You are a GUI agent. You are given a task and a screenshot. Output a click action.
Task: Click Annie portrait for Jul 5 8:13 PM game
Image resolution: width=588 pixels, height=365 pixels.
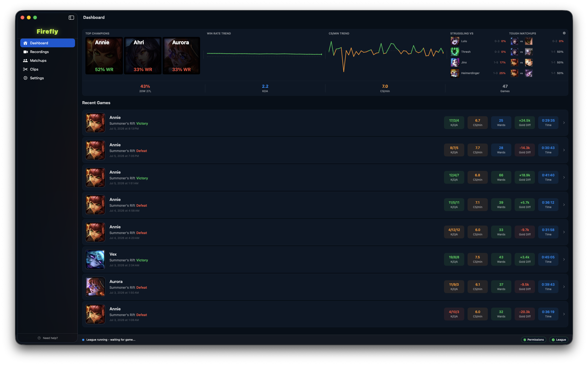pos(95,123)
